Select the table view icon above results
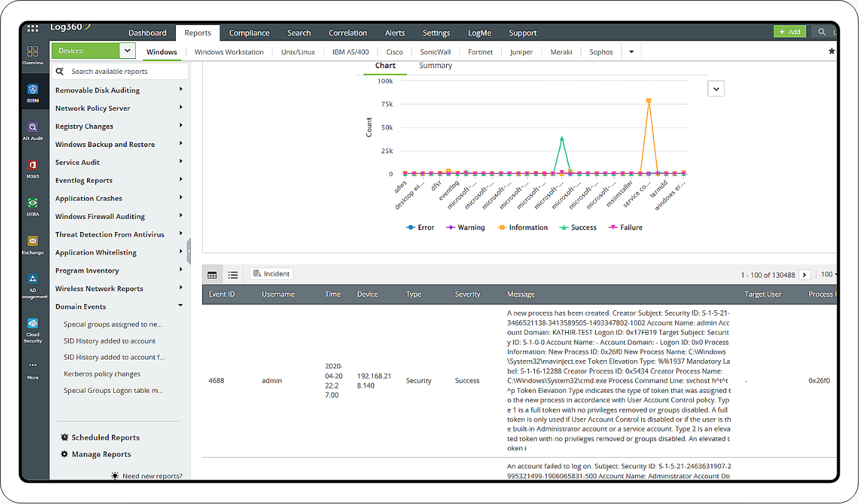859x504 pixels. 212,274
